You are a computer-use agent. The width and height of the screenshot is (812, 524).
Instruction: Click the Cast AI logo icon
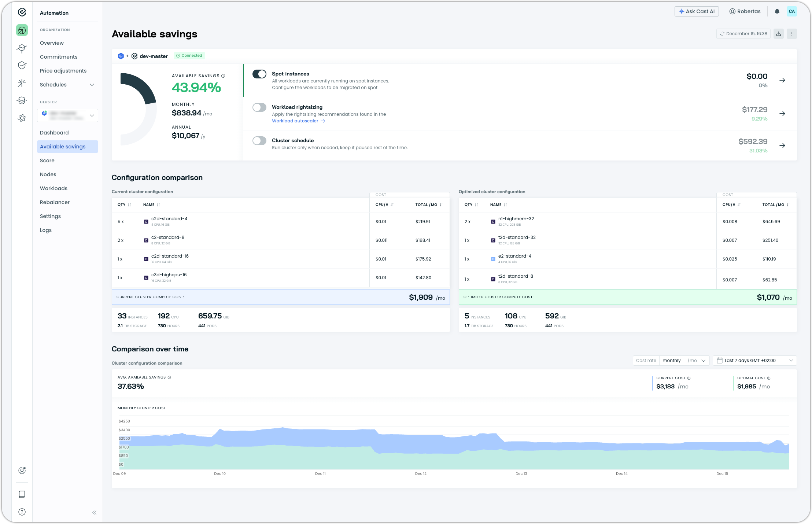22,12
